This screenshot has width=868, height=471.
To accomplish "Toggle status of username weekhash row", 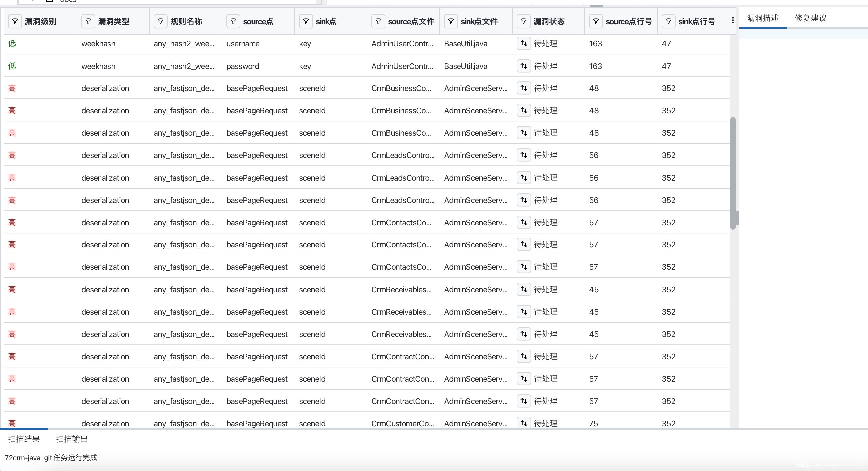I will (x=524, y=44).
